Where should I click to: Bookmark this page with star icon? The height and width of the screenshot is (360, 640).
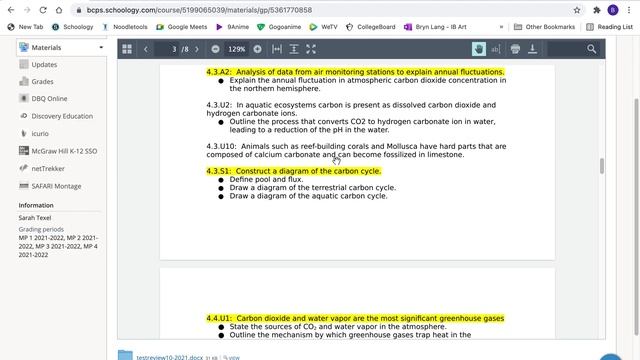(x=577, y=10)
